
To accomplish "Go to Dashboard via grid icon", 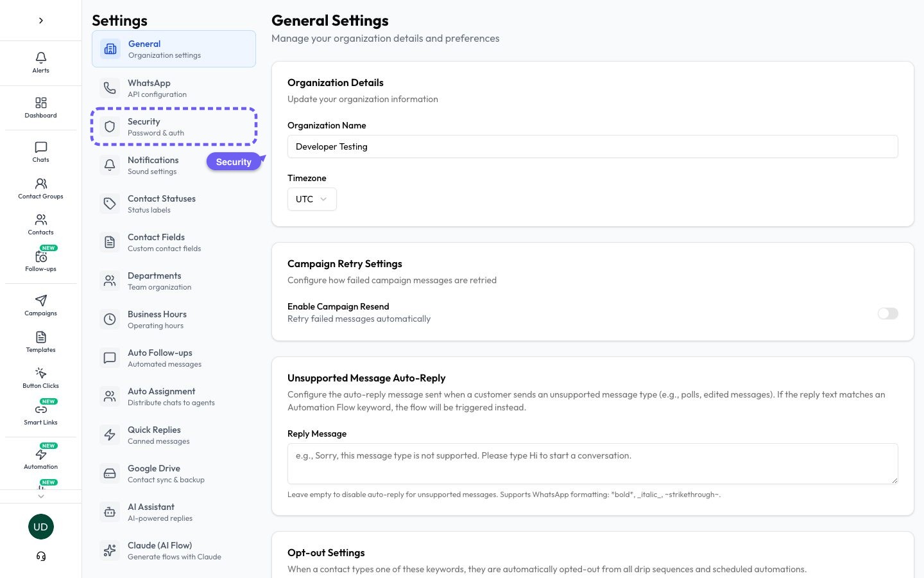I will 41,103.
